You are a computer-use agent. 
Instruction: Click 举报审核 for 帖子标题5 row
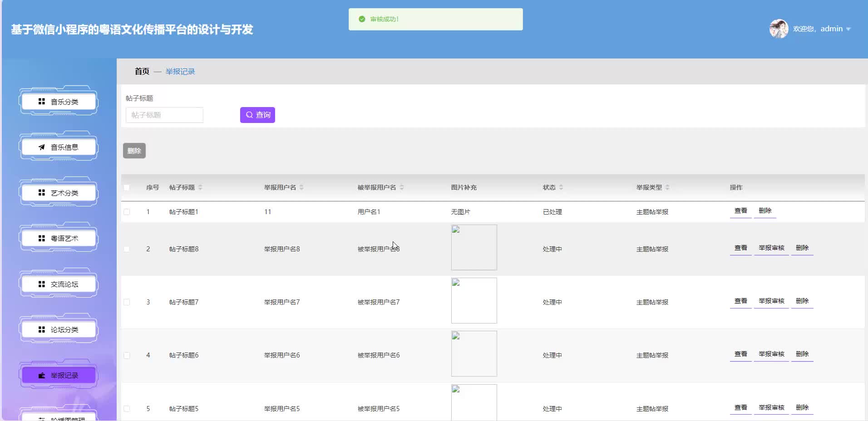771,408
